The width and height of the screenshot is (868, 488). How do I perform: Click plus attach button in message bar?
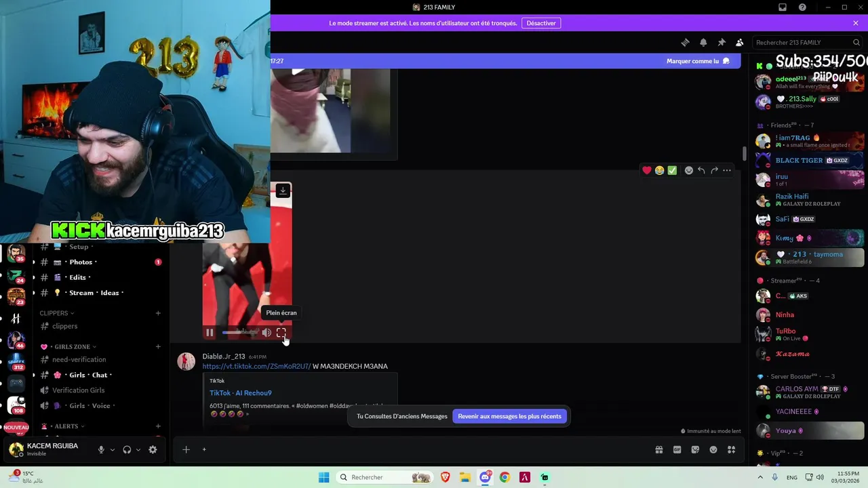pyautogui.click(x=186, y=449)
